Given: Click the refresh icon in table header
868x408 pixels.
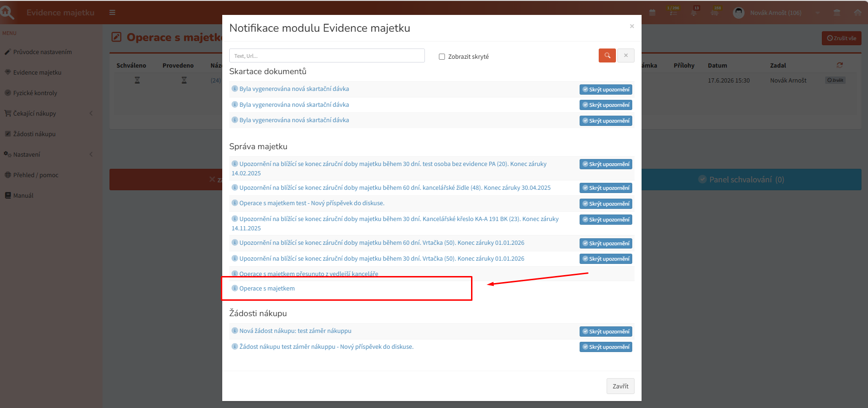Looking at the screenshot, I should click(840, 65).
